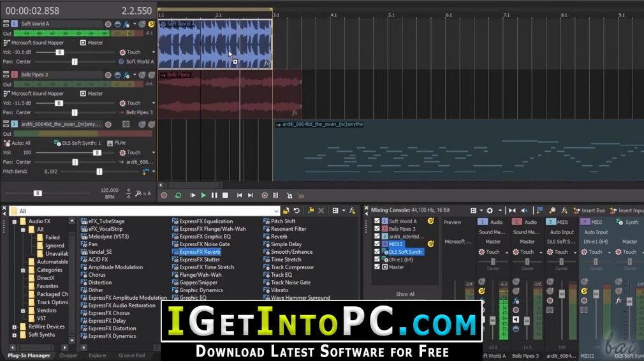
Task: Select the DirectX folder
Action: (x=45, y=278)
